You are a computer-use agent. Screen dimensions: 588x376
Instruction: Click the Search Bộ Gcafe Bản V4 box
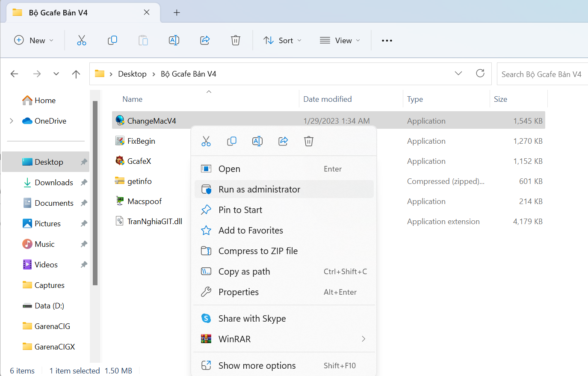click(x=542, y=74)
